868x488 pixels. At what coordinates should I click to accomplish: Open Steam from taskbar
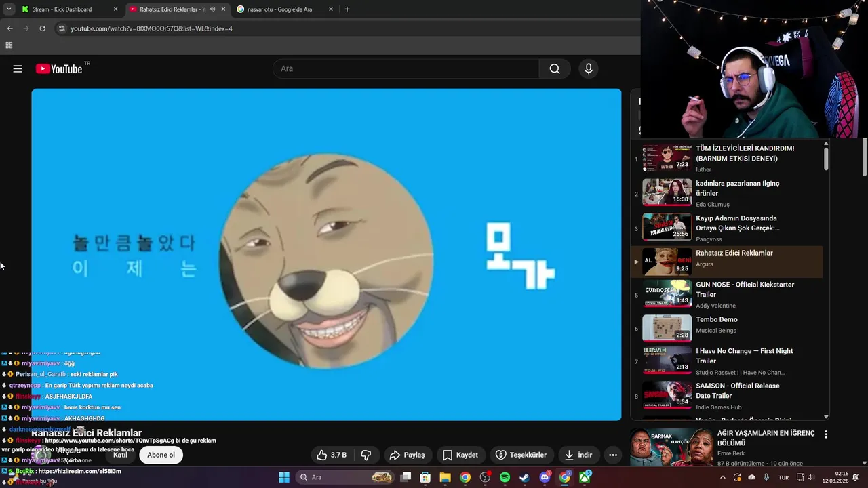(x=525, y=477)
